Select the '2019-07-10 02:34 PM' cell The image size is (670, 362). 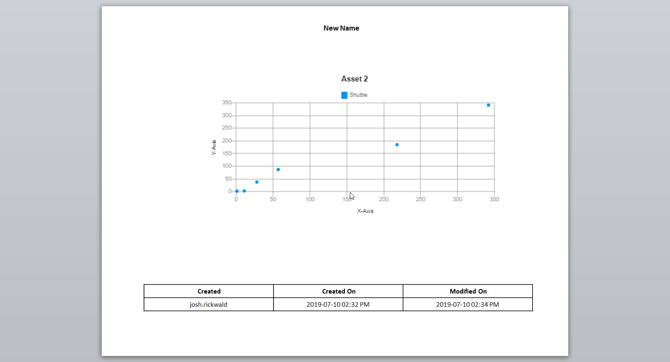[468, 304]
